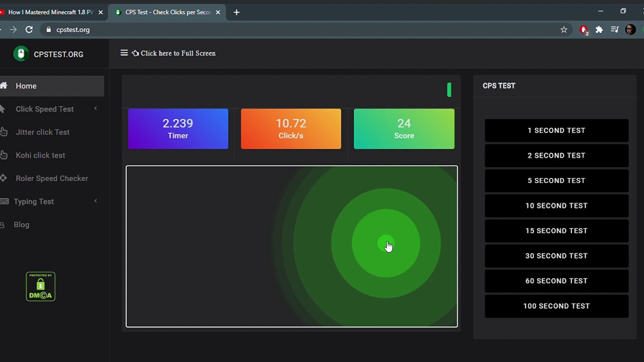Start the 10 SECOND TEST

coord(556,206)
